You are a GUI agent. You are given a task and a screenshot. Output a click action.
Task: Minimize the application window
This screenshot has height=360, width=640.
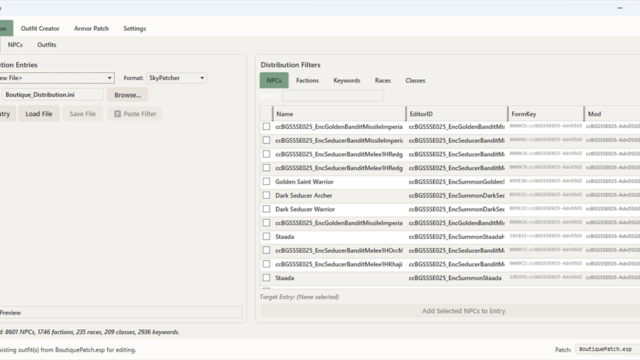click(x=620, y=8)
